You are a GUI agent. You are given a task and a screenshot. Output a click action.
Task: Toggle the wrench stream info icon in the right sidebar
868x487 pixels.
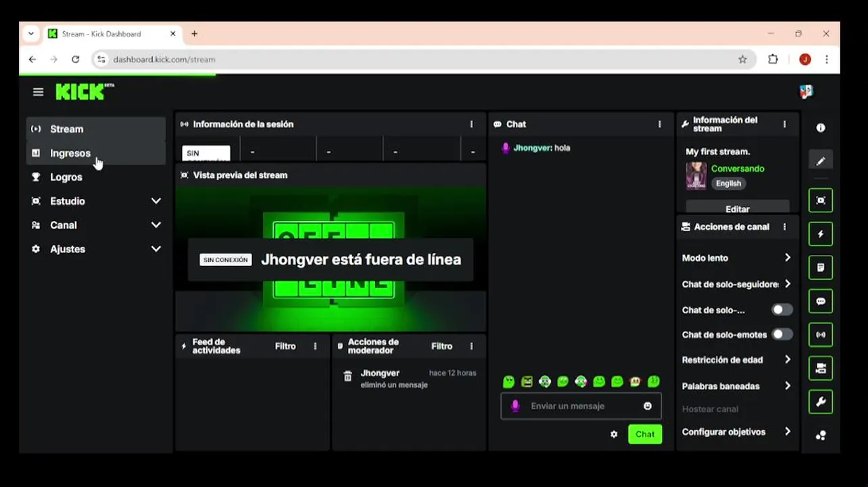(x=821, y=402)
